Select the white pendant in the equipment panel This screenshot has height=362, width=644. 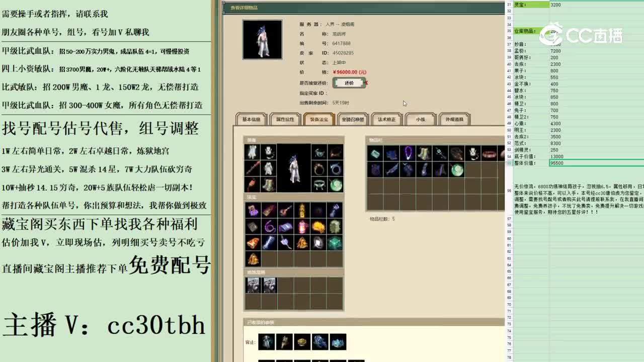click(268, 152)
